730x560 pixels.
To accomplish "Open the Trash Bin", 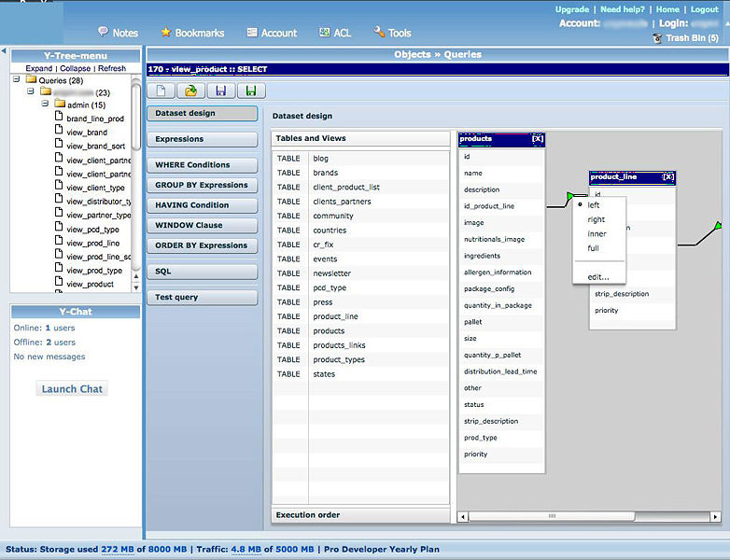I will click(692, 38).
